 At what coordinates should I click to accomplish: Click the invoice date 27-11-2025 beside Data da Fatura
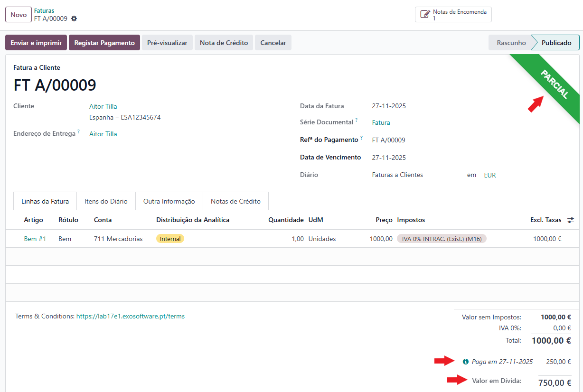pyautogui.click(x=389, y=106)
